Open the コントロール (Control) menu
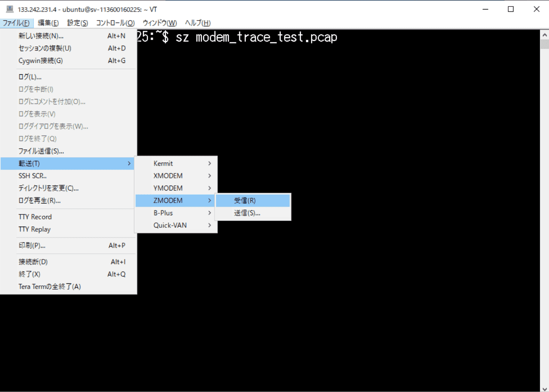The height and width of the screenshot is (392, 549). point(115,23)
